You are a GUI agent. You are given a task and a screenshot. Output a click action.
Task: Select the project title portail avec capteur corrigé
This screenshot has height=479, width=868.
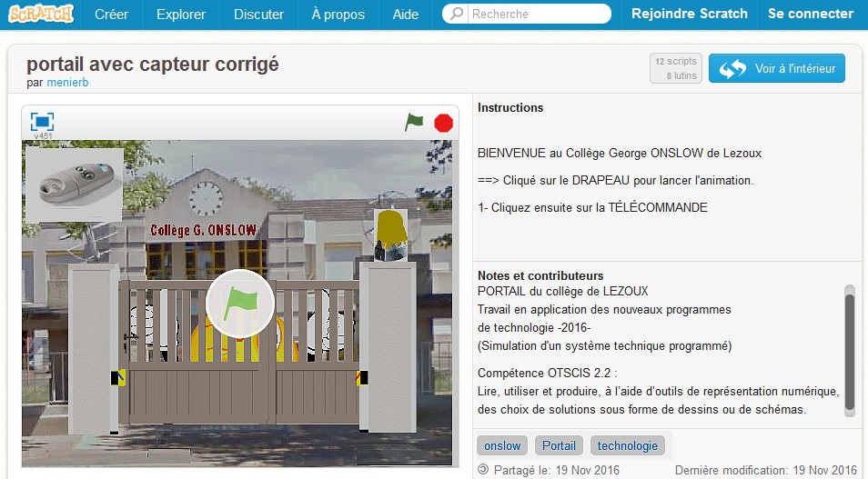coord(153,65)
